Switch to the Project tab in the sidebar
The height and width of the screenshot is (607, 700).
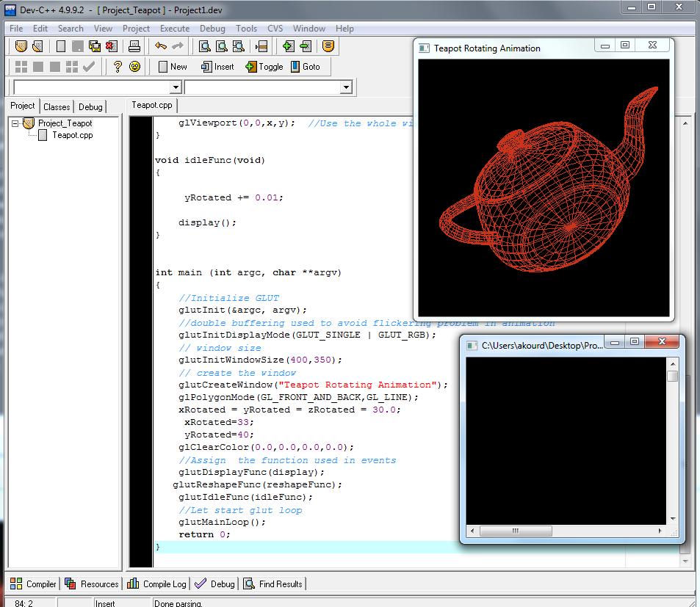pyautogui.click(x=22, y=106)
